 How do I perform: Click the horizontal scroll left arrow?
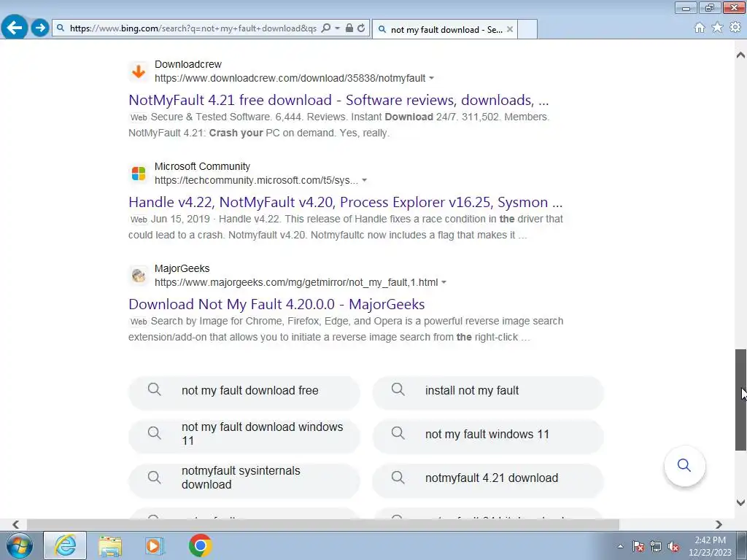coord(16,524)
